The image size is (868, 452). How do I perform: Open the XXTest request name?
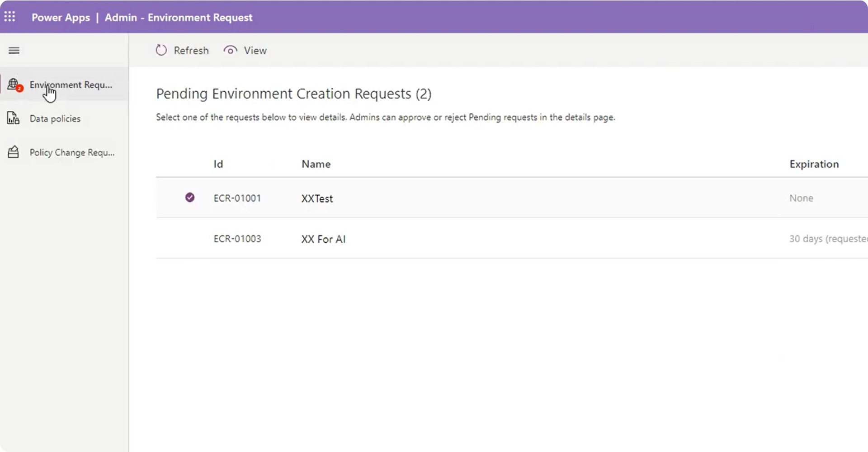[x=317, y=198]
